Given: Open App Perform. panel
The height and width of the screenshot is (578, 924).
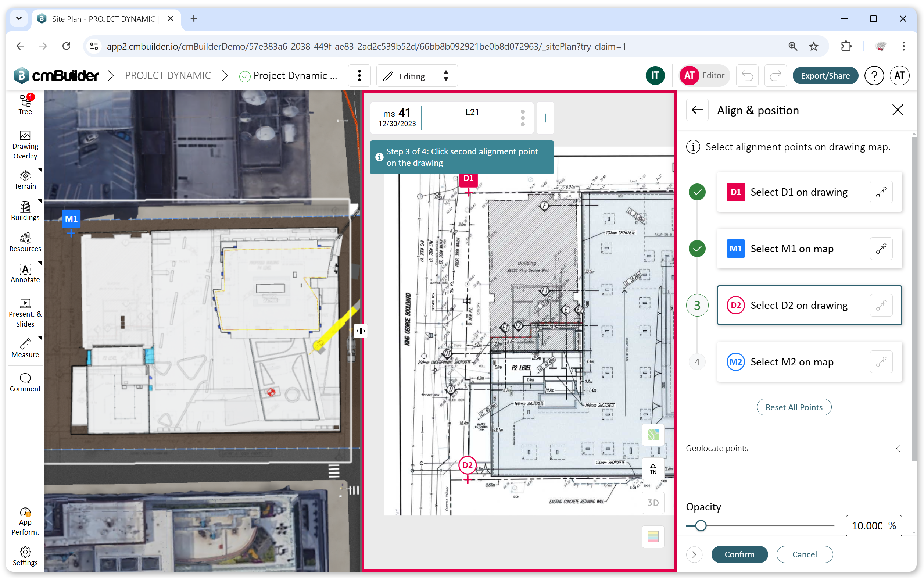Looking at the screenshot, I should (25, 521).
